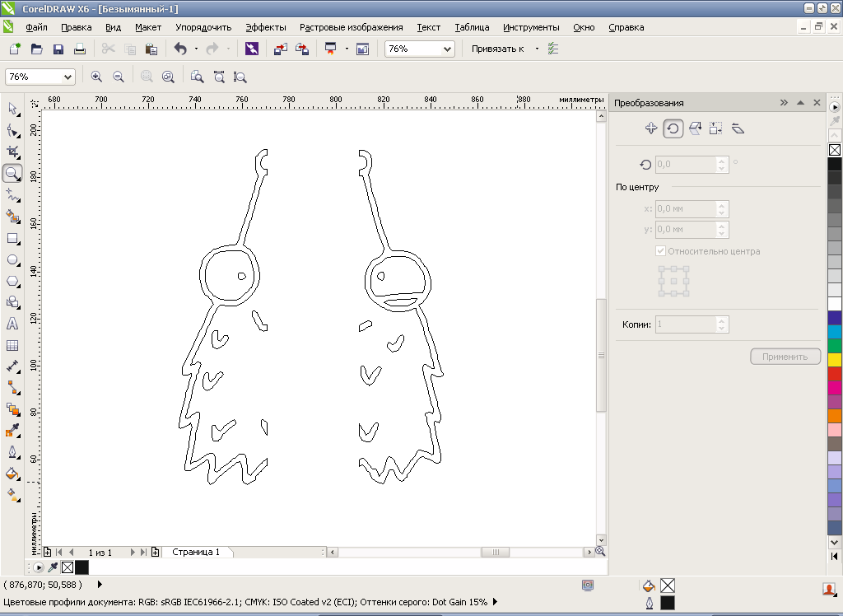Viewport: 843px width, 616px height.
Task: Click the Копии copies field
Action: [x=687, y=324]
